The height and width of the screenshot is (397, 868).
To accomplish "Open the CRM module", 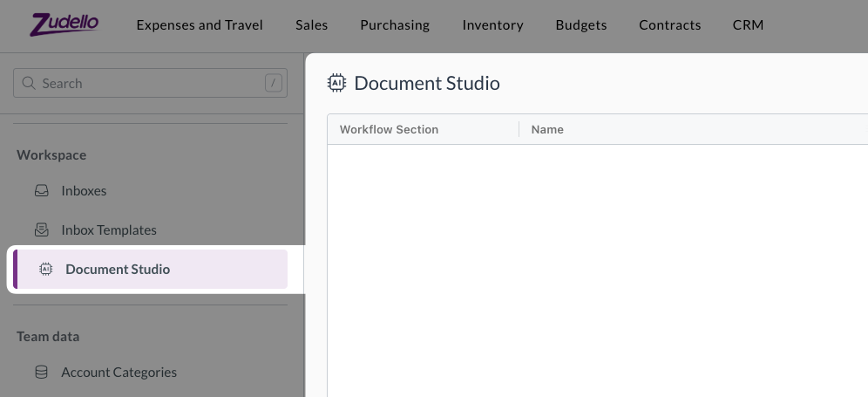I will point(748,24).
